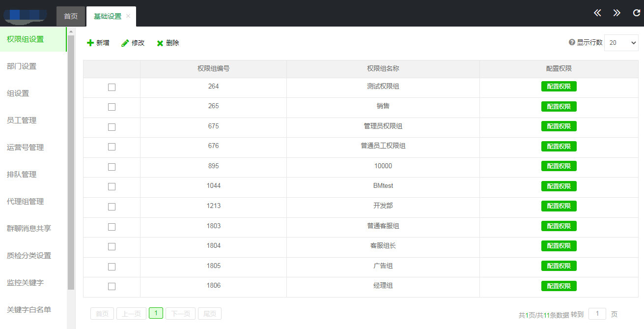Open 员工管理 in the sidebar
644x329 pixels.
click(x=22, y=120)
